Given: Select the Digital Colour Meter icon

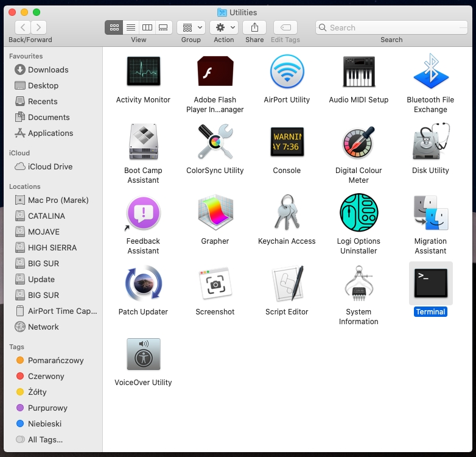Looking at the screenshot, I should [359, 142].
